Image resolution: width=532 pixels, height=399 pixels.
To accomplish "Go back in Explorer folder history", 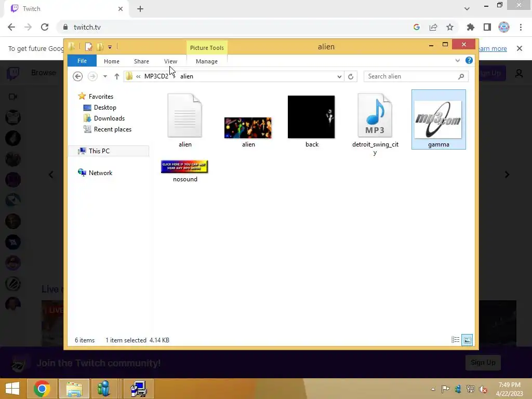I will 78,76.
